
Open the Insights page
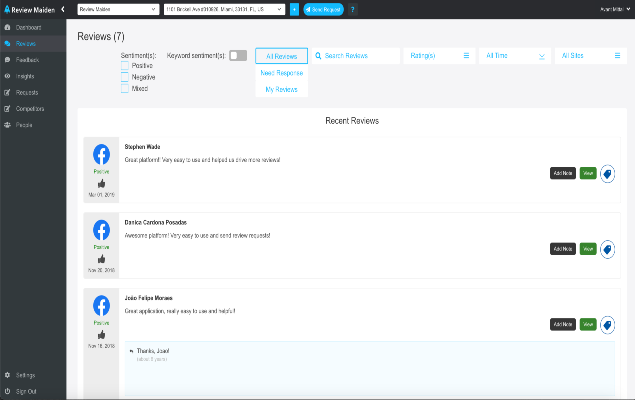(25, 76)
